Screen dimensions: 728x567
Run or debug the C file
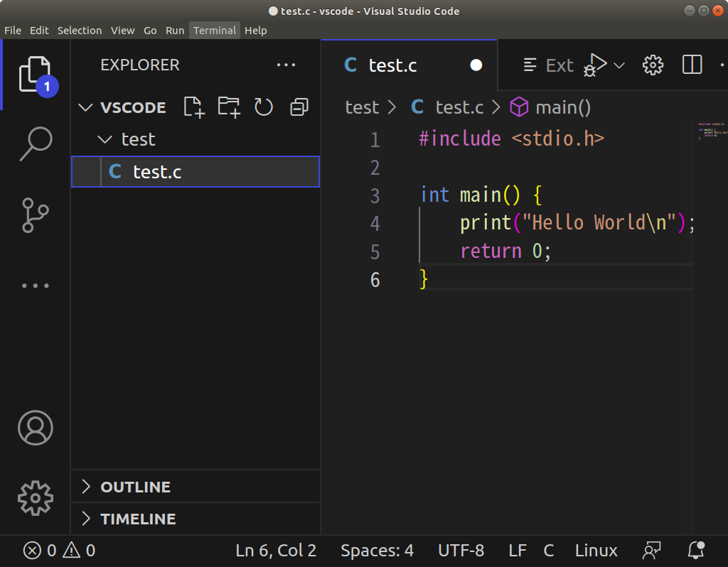point(595,65)
